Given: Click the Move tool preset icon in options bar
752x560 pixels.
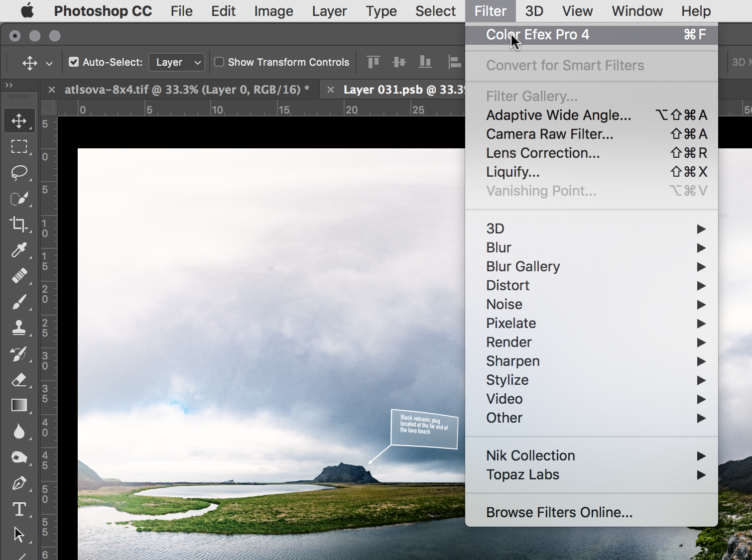Looking at the screenshot, I should coord(30,63).
